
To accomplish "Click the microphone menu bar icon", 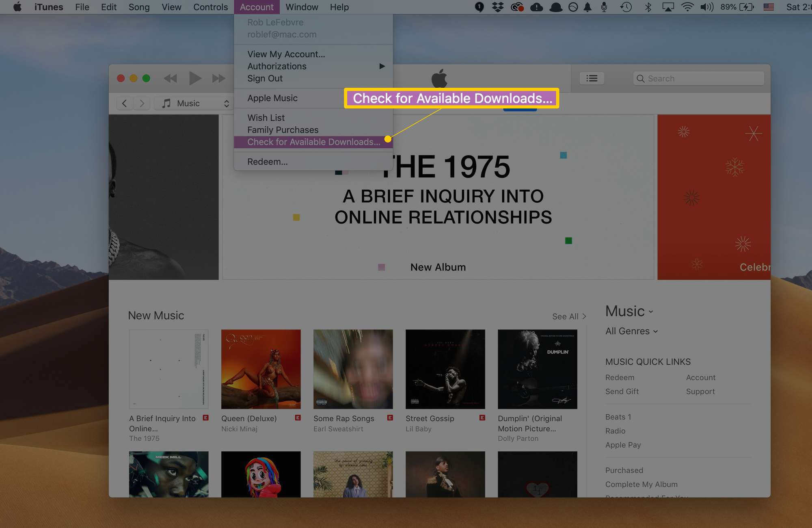I will tap(604, 7).
